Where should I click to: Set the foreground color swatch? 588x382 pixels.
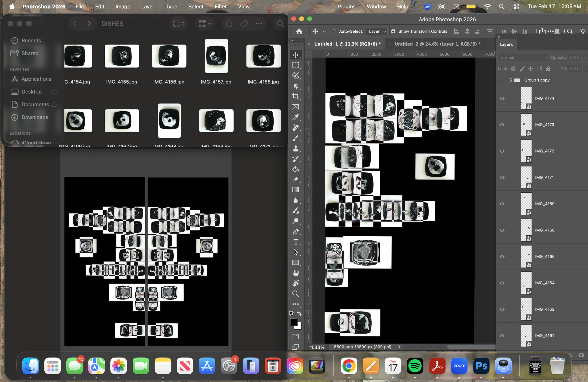(293, 322)
